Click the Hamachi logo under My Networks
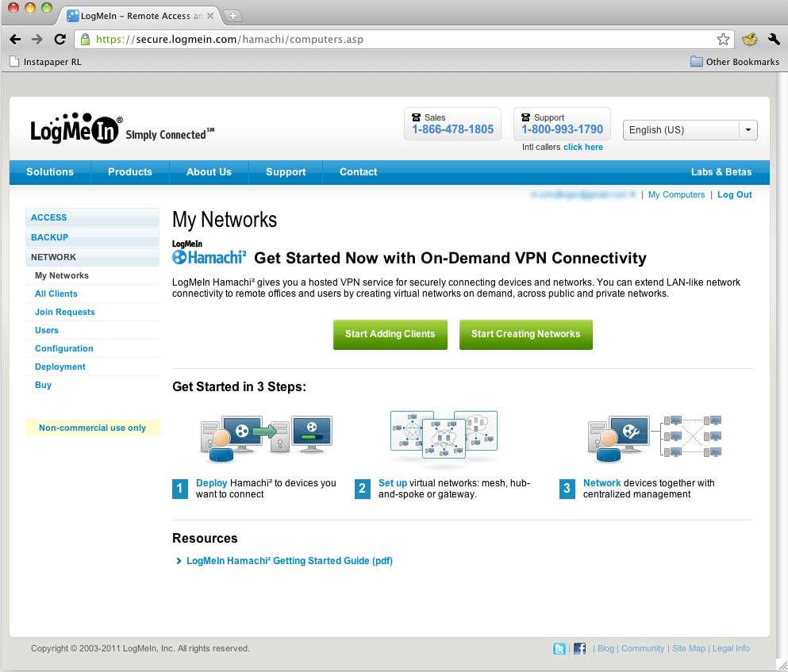 [x=209, y=253]
